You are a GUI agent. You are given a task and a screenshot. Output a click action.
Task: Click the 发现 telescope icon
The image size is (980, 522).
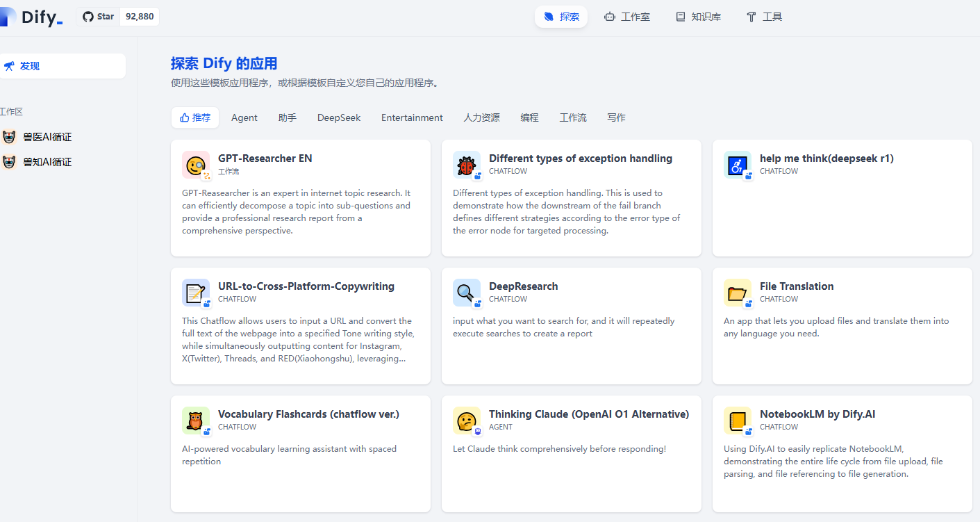9,66
